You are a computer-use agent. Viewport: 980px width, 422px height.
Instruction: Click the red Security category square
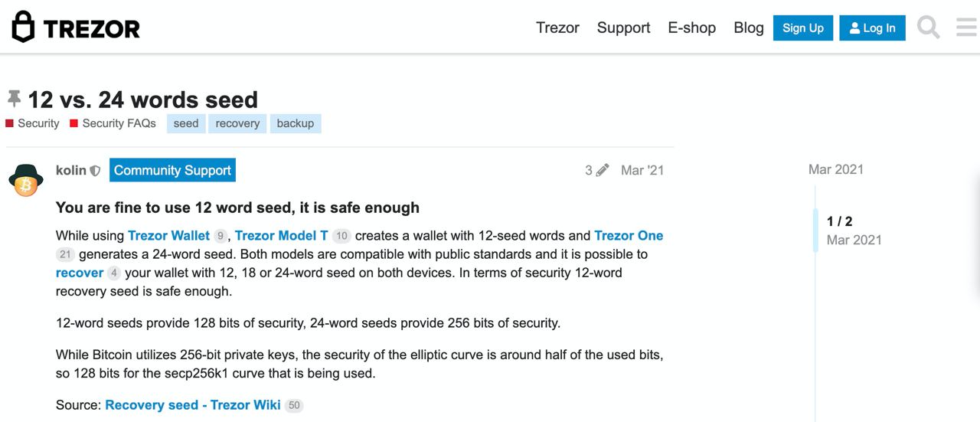[10, 123]
